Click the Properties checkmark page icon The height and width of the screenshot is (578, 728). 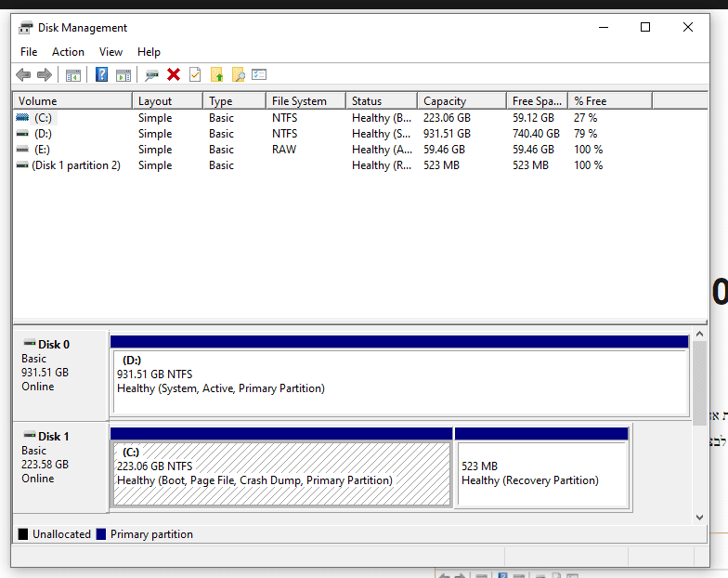(x=195, y=75)
